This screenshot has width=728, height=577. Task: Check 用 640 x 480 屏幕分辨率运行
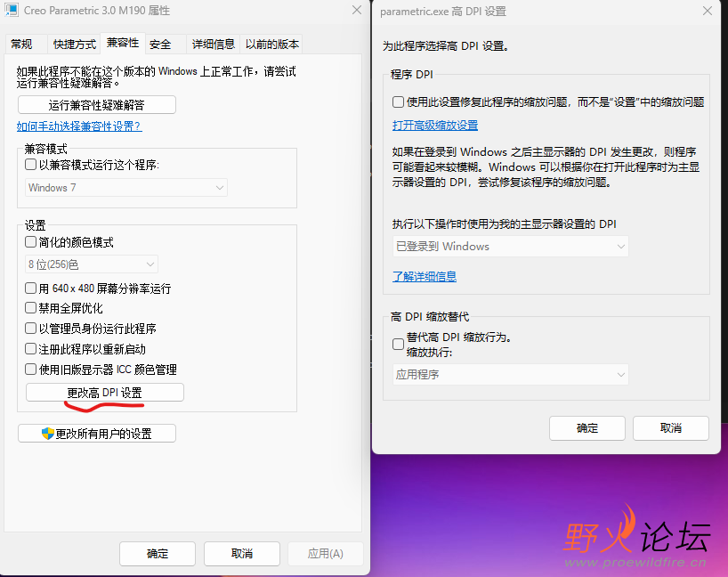(x=30, y=288)
